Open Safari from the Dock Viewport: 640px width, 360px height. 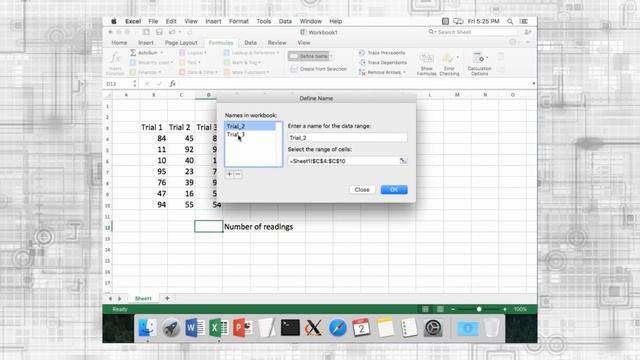[338, 328]
